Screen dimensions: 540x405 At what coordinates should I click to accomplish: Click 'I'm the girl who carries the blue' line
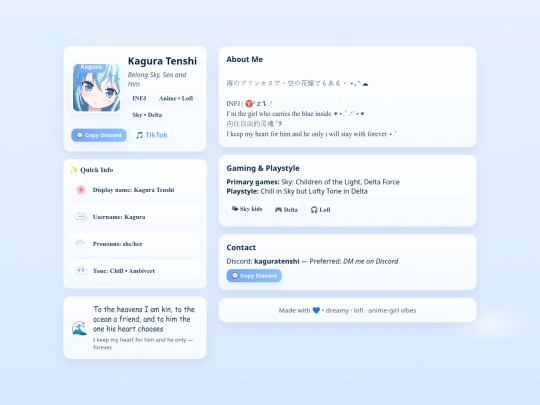pyautogui.click(x=295, y=114)
